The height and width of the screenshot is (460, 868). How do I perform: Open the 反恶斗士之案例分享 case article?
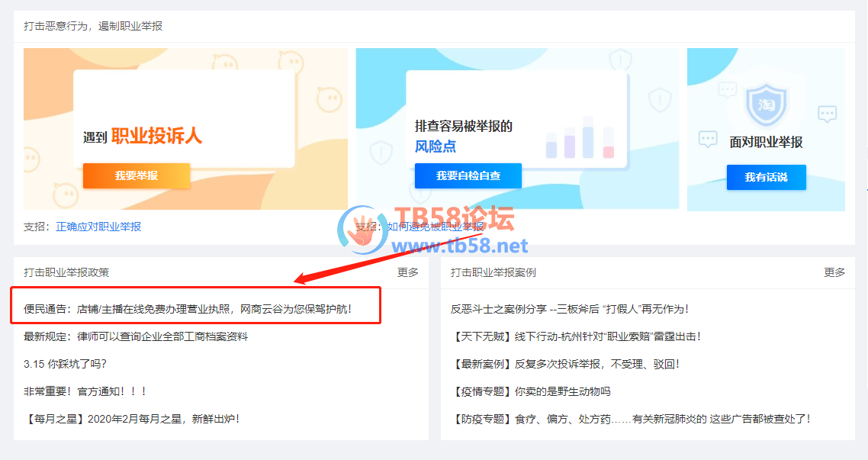point(570,309)
